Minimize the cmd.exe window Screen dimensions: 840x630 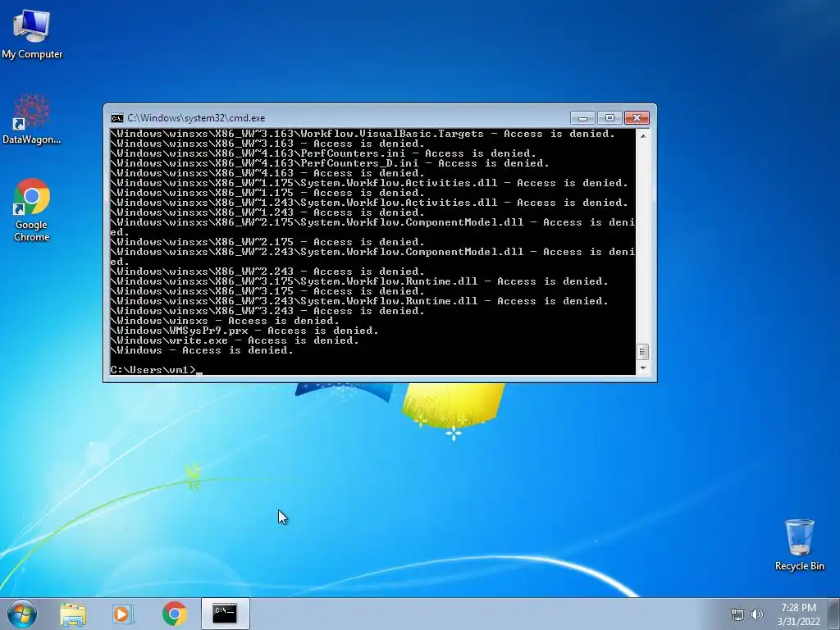(x=583, y=118)
